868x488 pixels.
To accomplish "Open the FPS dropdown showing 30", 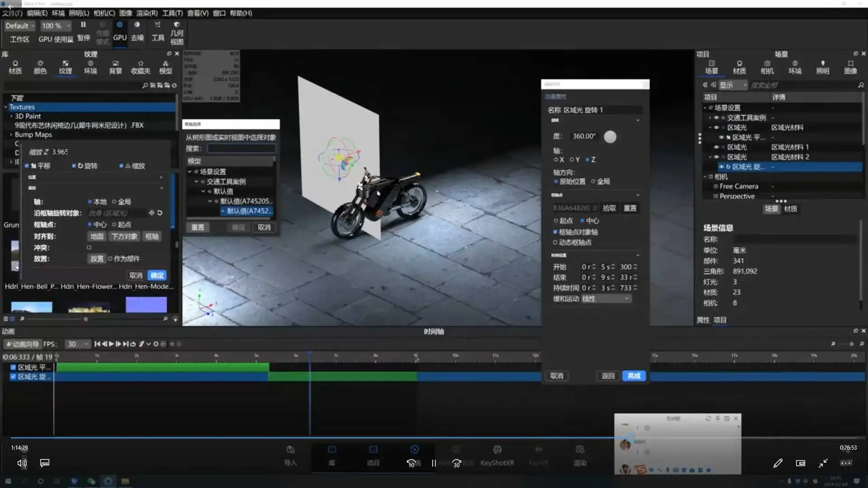I will [x=77, y=344].
